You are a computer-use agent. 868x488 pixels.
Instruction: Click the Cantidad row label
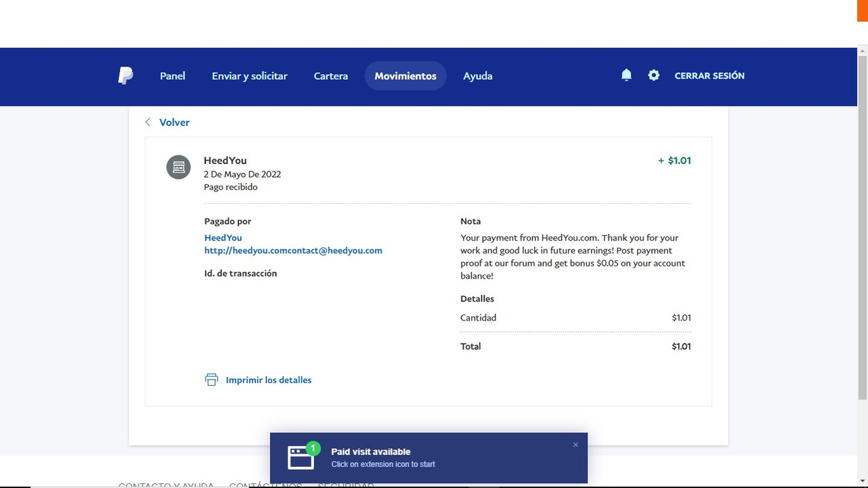point(478,318)
